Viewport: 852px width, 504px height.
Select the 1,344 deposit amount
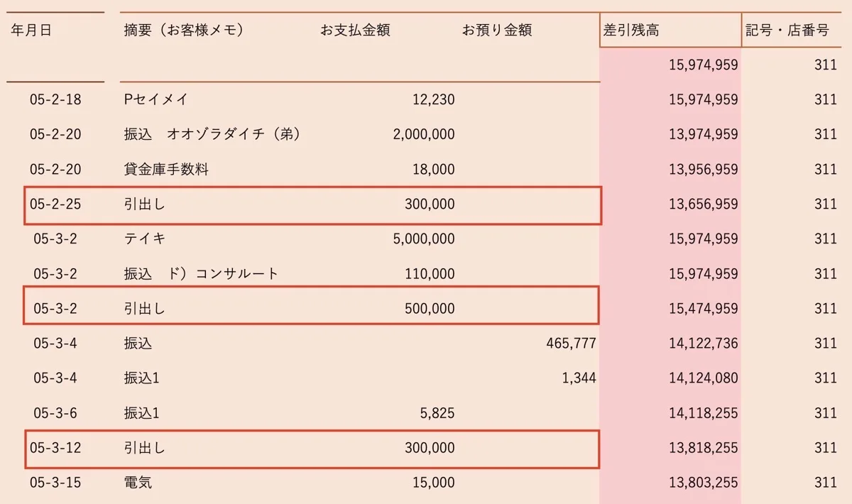click(x=579, y=378)
